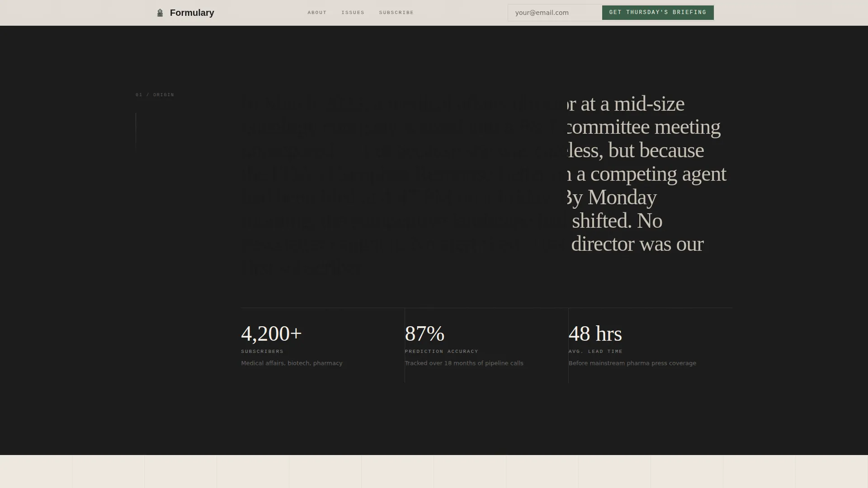The image size is (868, 488).
Task: Click the Prediction Accuracy label
Action: coord(441,352)
